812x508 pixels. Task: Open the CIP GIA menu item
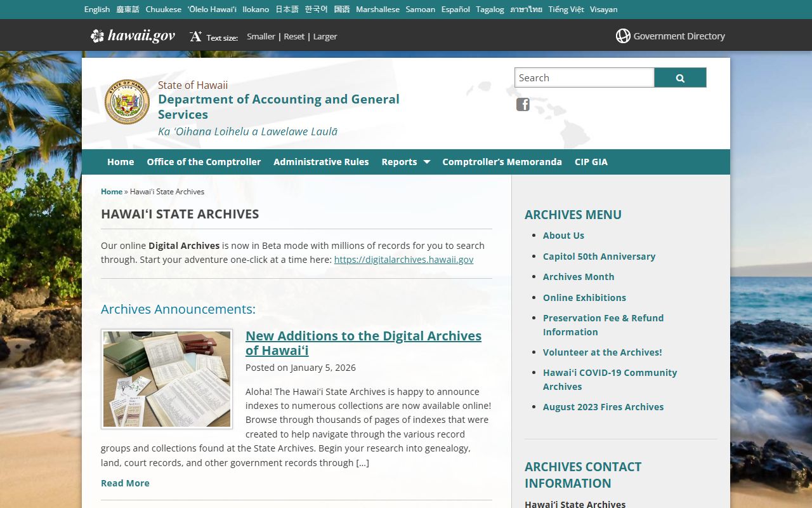click(591, 162)
